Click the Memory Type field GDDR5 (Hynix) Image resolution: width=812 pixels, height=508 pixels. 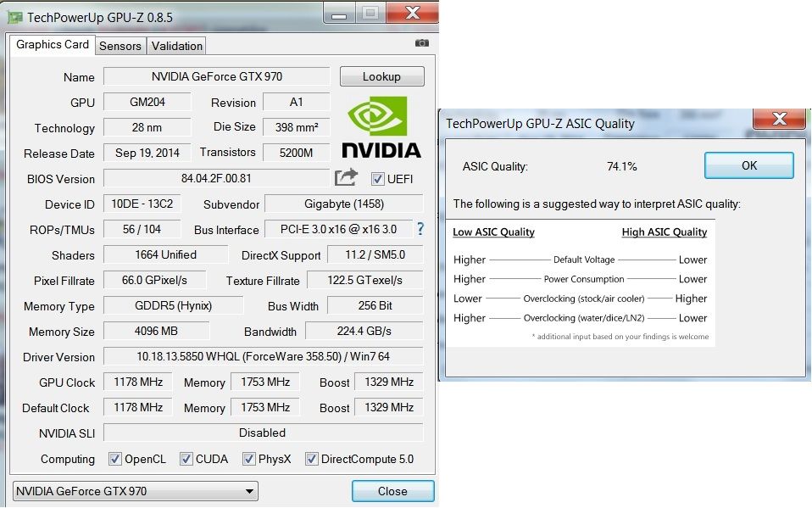pyautogui.click(x=173, y=305)
